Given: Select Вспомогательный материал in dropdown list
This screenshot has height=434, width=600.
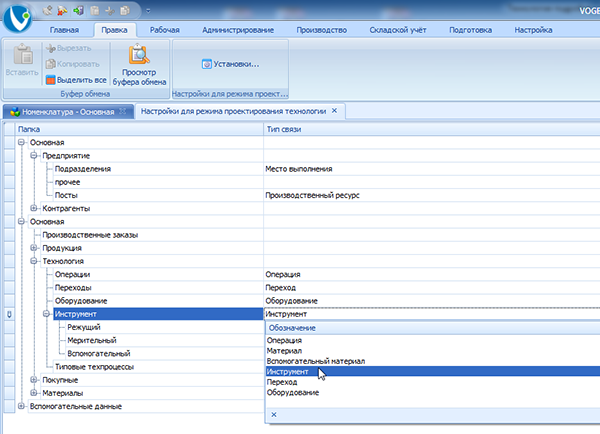Looking at the screenshot, I should pyautogui.click(x=316, y=361).
